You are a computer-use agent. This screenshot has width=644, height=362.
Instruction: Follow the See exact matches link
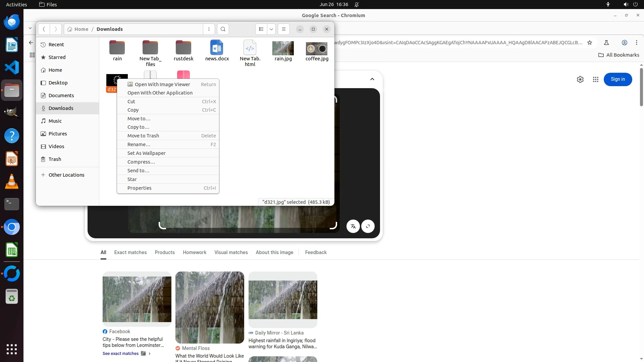121,354
